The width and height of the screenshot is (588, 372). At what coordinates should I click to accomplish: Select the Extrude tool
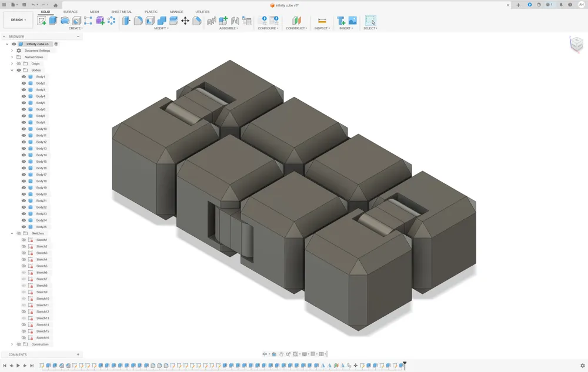click(54, 21)
